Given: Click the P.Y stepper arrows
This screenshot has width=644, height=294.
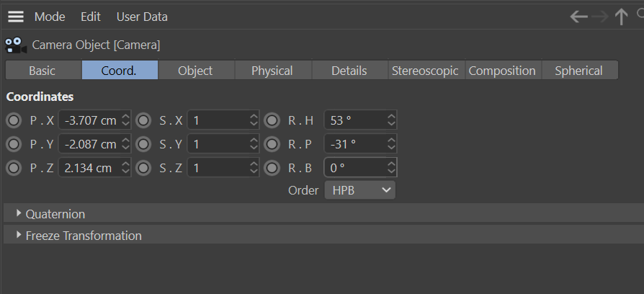Looking at the screenshot, I should [x=125, y=144].
